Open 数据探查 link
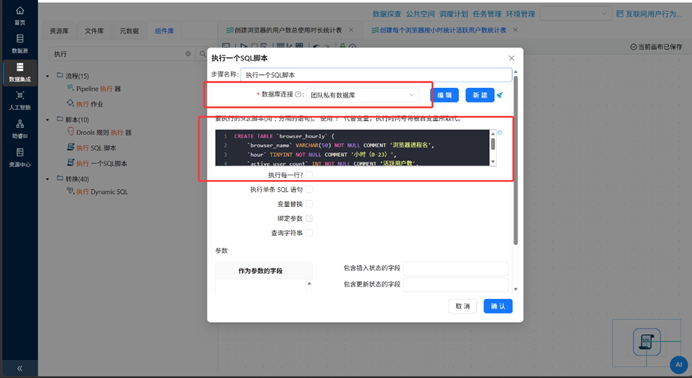Viewport: 692px width, 378px height. coord(387,14)
